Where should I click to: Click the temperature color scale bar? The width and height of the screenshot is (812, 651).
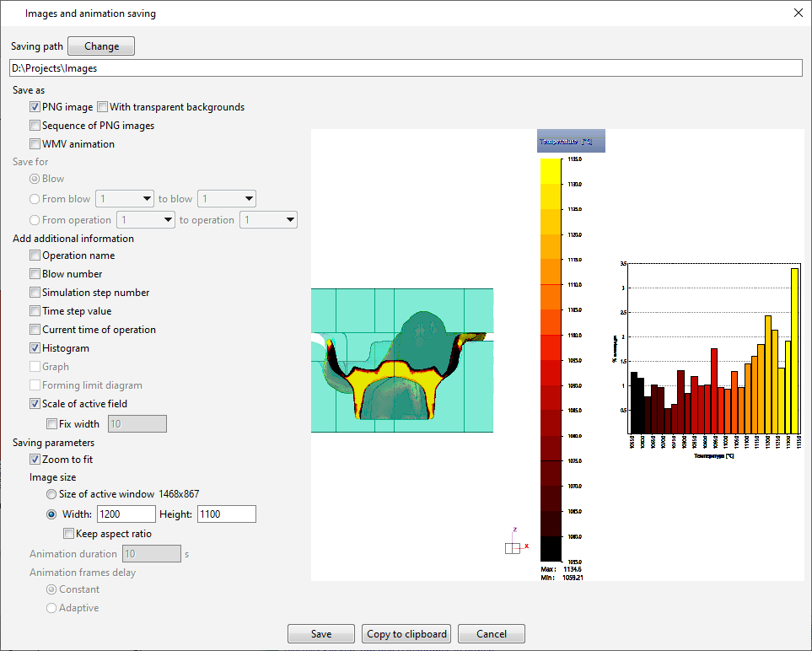tap(550, 358)
